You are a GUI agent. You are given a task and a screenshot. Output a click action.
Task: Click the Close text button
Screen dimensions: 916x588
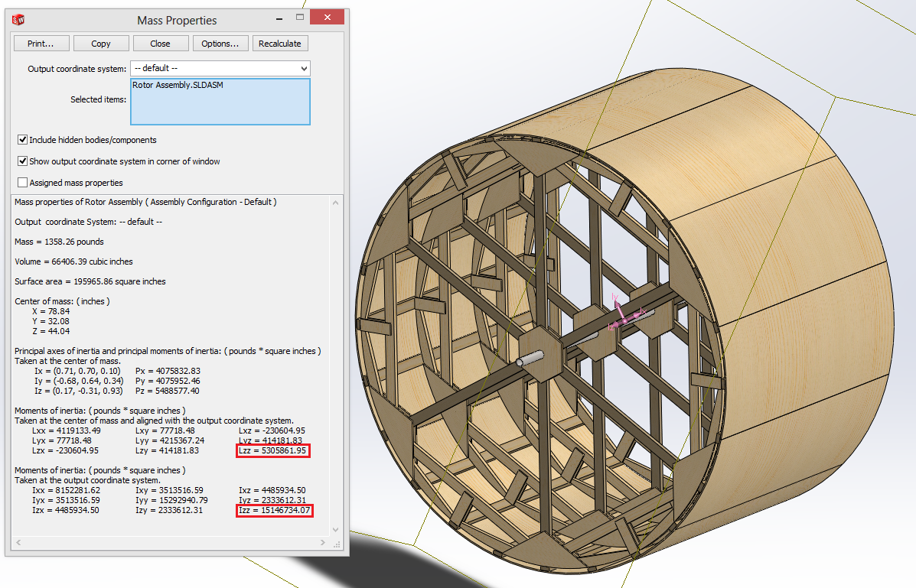(x=161, y=44)
